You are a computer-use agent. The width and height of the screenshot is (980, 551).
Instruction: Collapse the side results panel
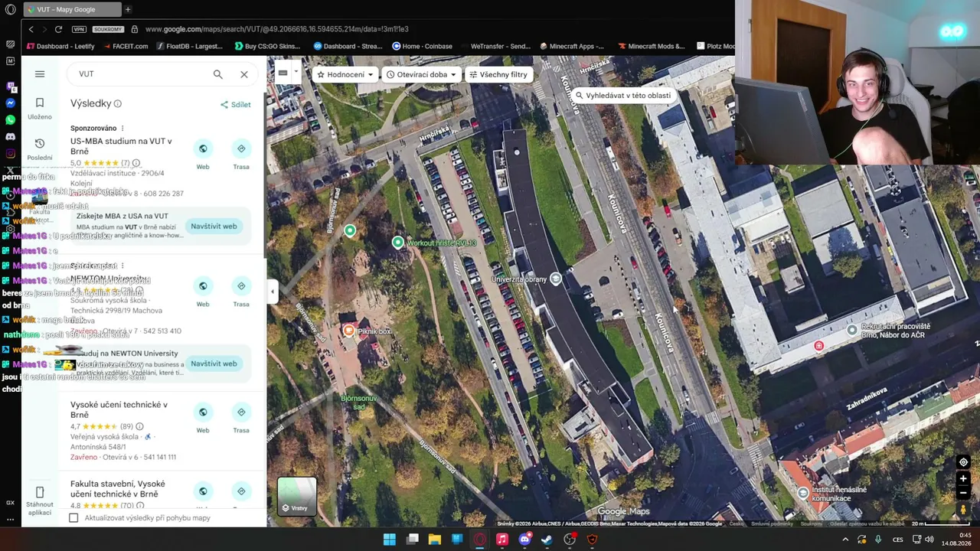[x=272, y=292]
